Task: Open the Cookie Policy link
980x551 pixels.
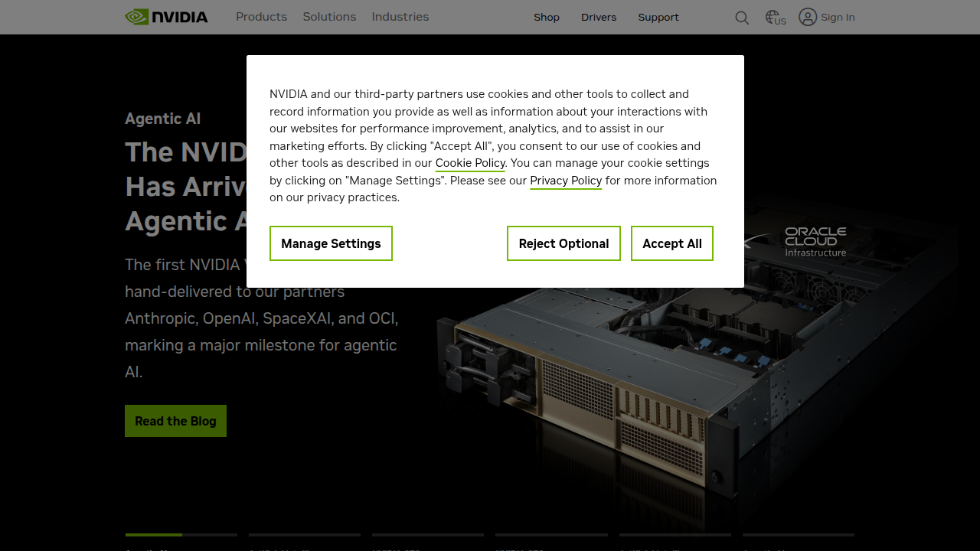Action: pos(470,163)
